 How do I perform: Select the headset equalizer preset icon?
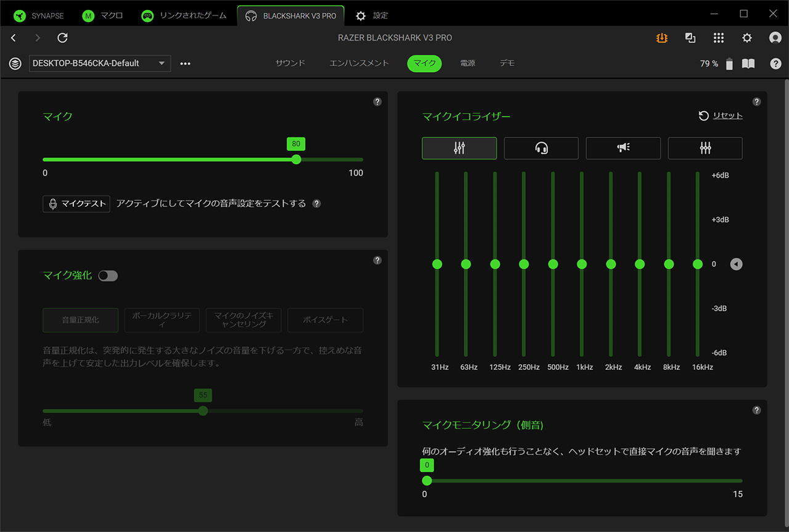tap(541, 148)
